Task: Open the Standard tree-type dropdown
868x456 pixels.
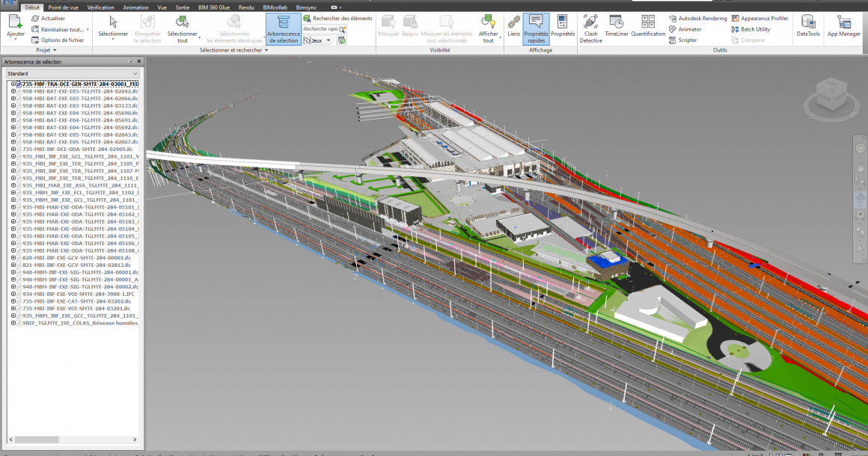Action: 73,73
